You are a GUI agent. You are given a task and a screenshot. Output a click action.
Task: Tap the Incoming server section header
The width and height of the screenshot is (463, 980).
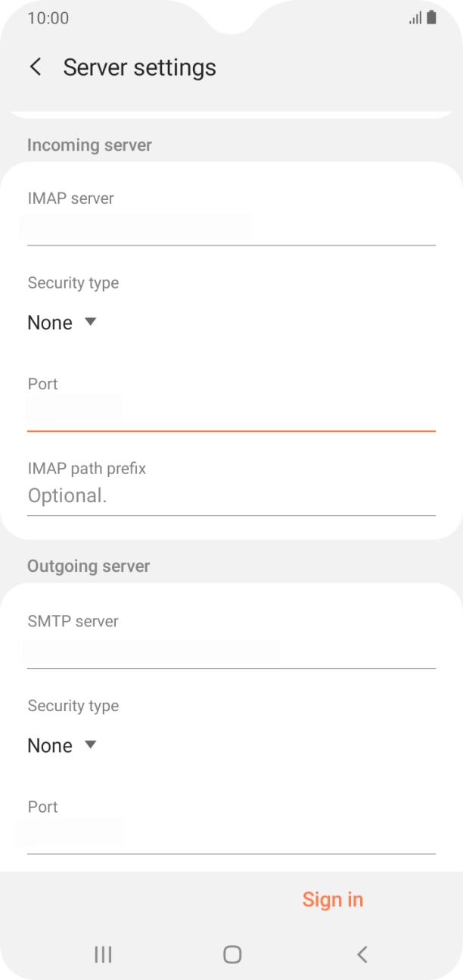89,145
